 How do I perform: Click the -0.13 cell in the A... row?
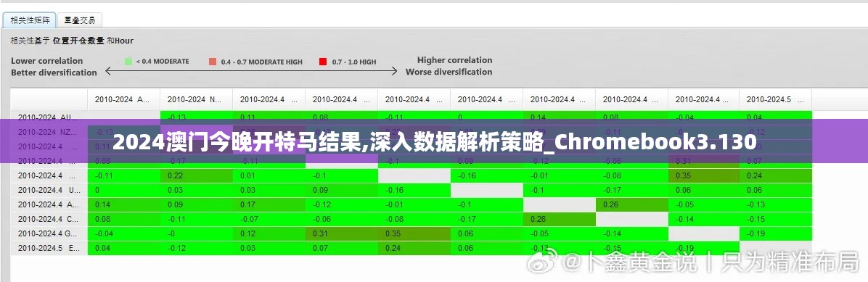776,204
